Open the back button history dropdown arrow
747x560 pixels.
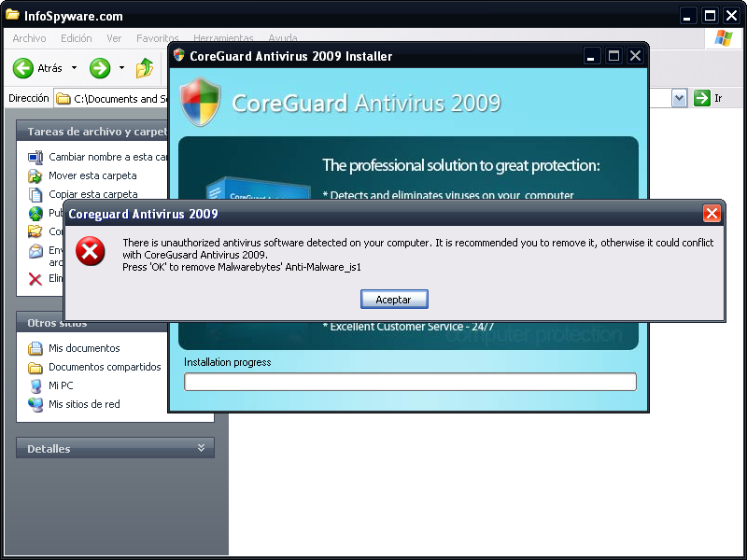click(74, 68)
